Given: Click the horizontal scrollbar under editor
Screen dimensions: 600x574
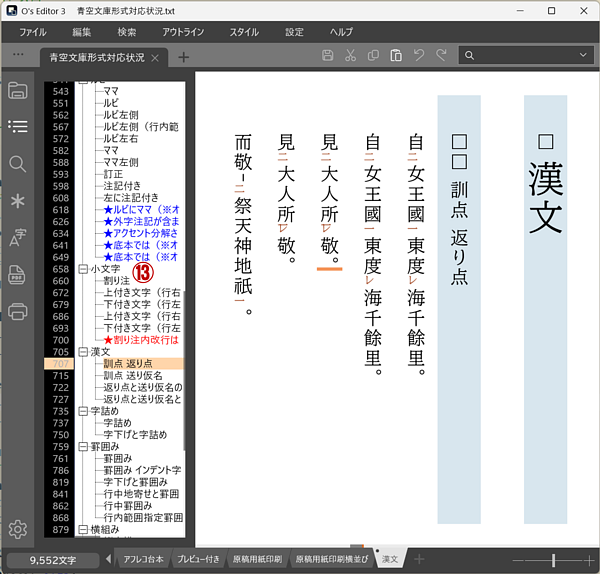Looking at the screenshot, I should tap(357, 546).
